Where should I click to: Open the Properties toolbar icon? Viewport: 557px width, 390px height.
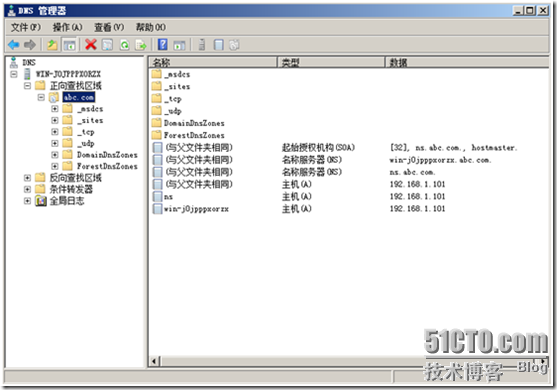pos(107,45)
